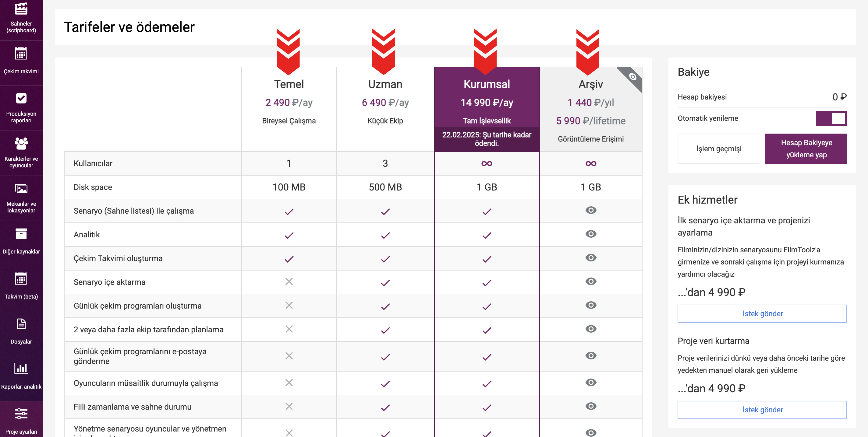The height and width of the screenshot is (437, 868).
Task: Click Hesap Bakiyeye yükleme yap button
Action: [x=806, y=149]
